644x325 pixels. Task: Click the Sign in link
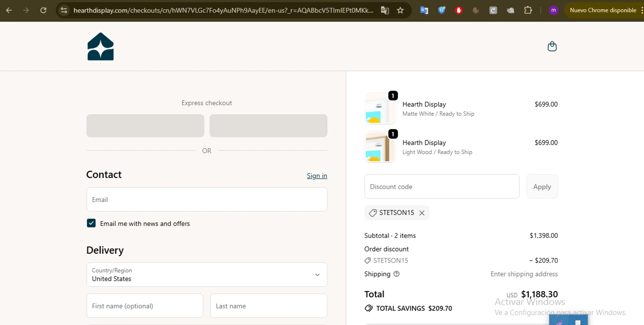[317, 176]
